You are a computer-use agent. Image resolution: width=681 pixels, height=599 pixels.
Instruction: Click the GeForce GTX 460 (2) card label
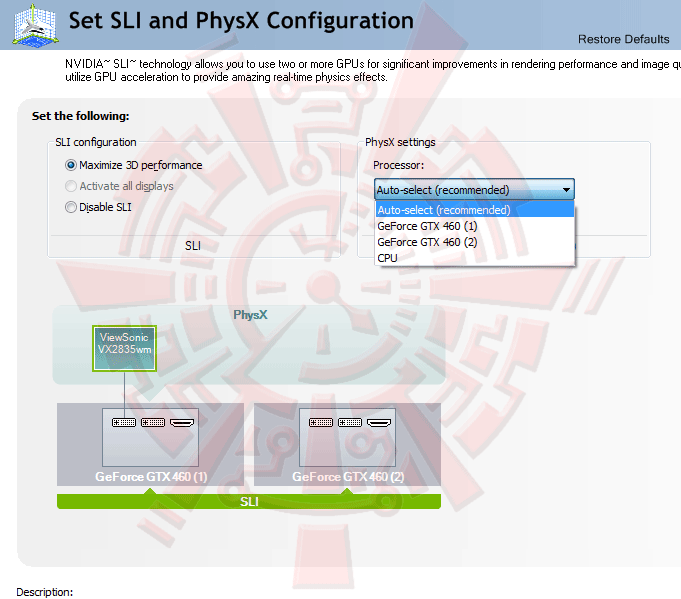pos(348,477)
